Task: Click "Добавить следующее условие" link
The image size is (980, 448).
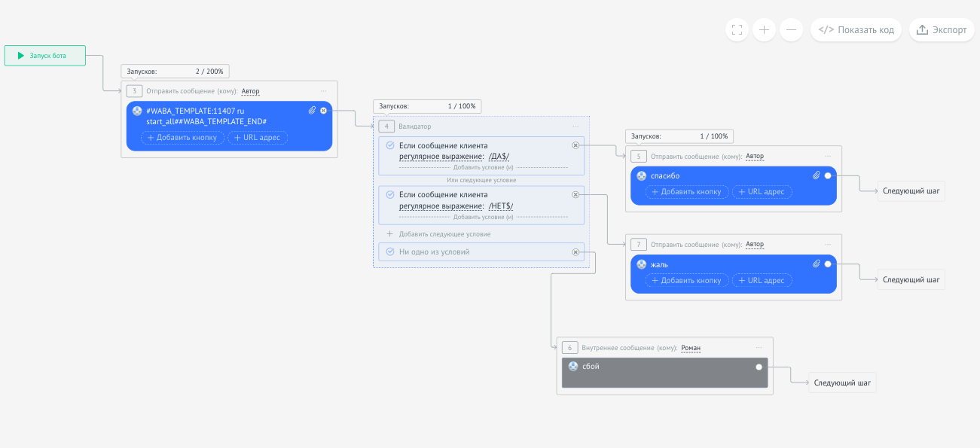Action: tap(444, 234)
